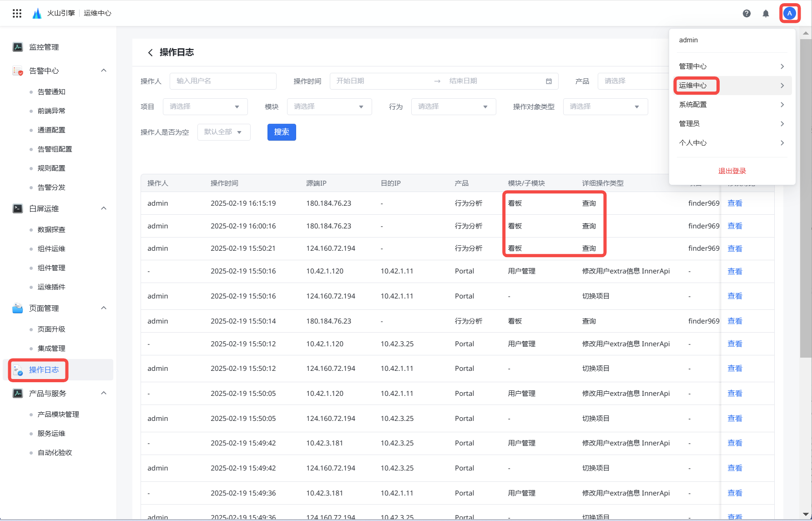Collapse the 页面管理 section chevron
The height and width of the screenshot is (521, 812).
tap(104, 308)
